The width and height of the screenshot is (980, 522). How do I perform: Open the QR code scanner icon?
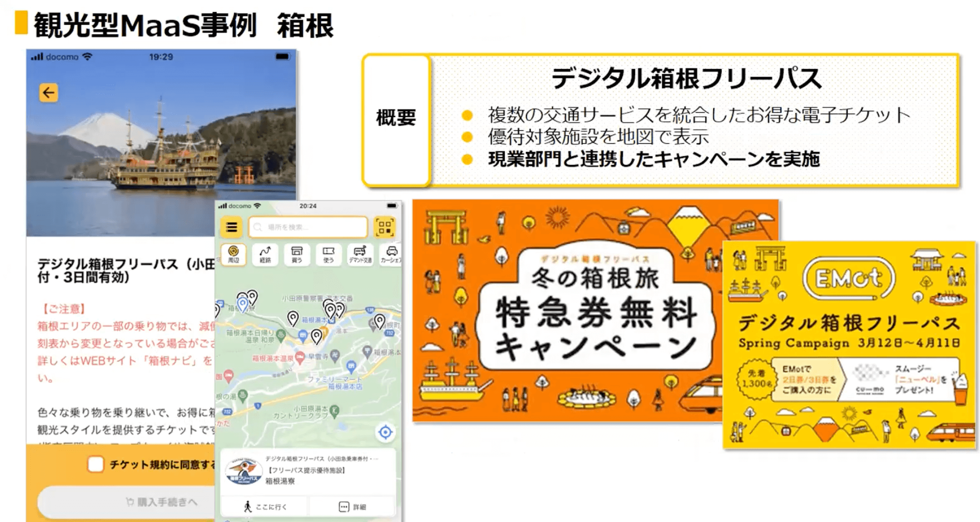click(x=384, y=227)
